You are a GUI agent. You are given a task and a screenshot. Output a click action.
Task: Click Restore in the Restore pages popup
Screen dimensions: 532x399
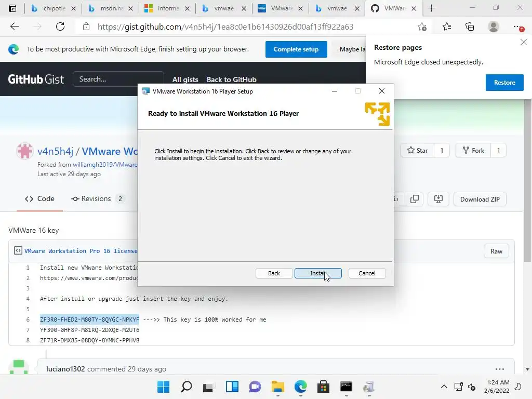coord(504,83)
